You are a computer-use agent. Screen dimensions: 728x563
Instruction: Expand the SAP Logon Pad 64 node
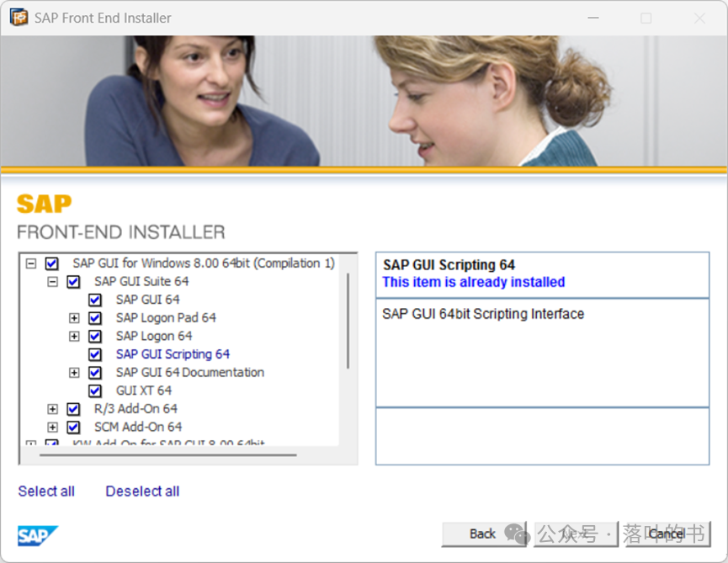coord(74,318)
